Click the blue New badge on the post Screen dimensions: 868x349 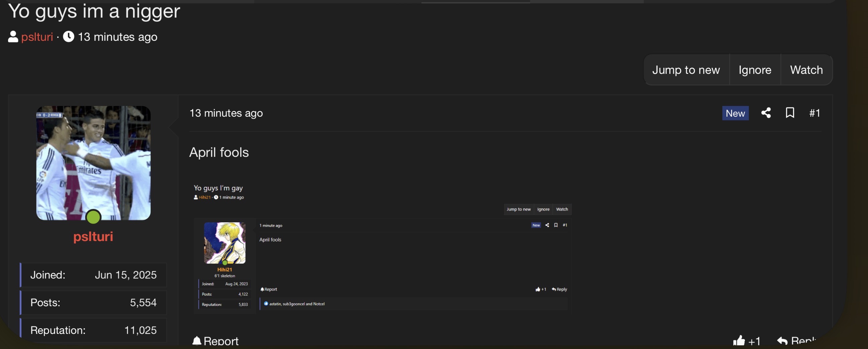(735, 113)
